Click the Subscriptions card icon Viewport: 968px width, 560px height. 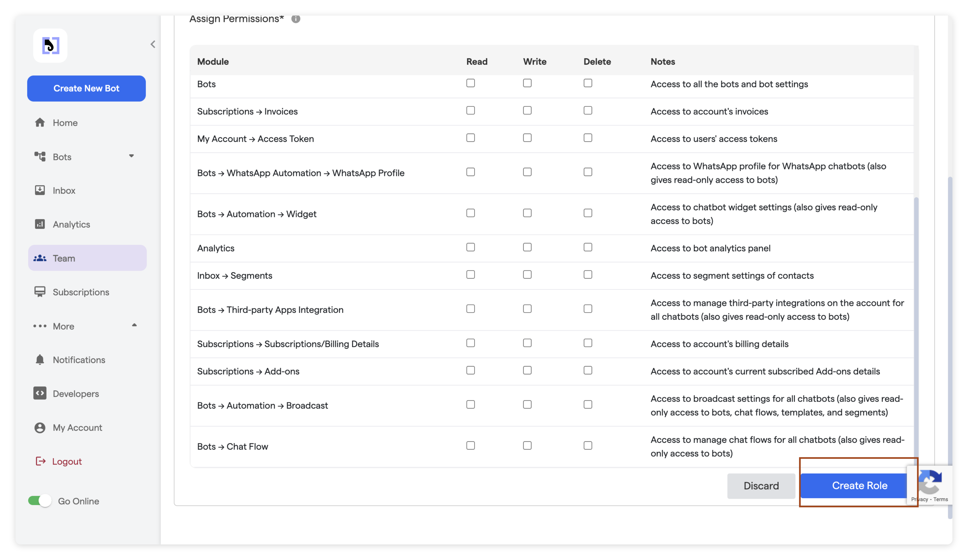[40, 292]
